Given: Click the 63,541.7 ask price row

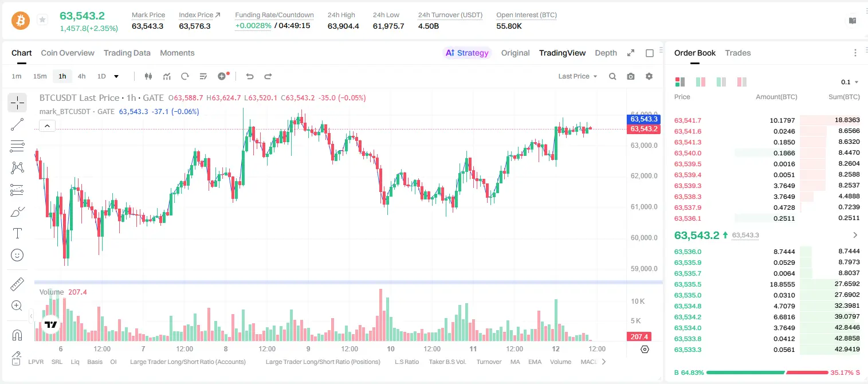Looking at the screenshot, I should point(767,120).
